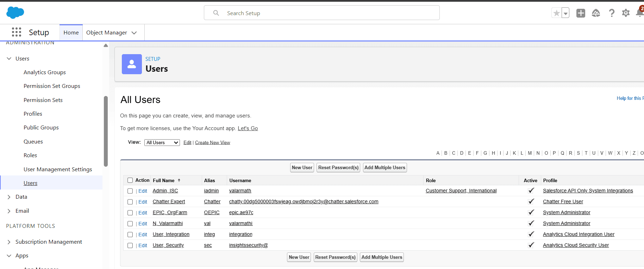Click the bottom Reset Password(s) button
Image resolution: width=644 pixels, height=269 pixels.
(x=335, y=257)
